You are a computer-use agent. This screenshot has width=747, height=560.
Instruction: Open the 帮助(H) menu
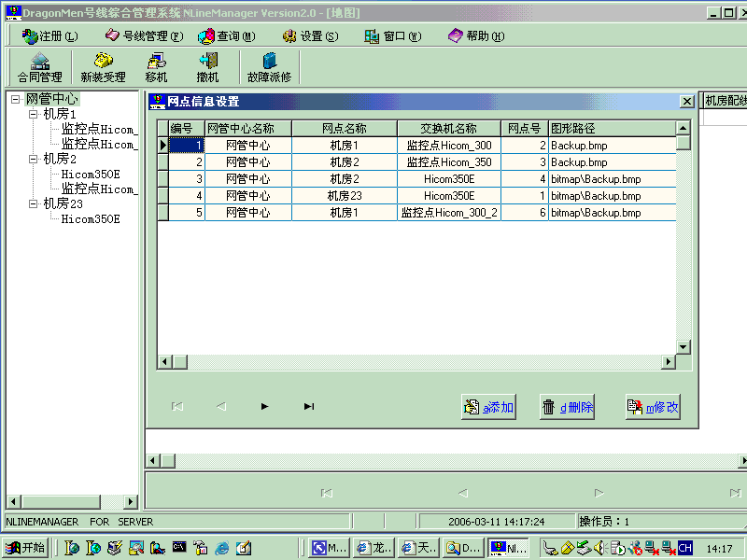click(x=476, y=36)
